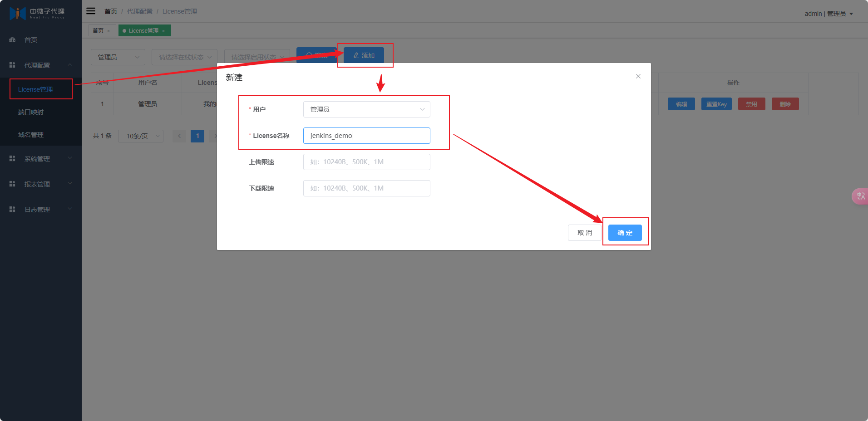The height and width of the screenshot is (421, 868).
Task: Click the 操作 column header
Action: pyautogui.click(x=733, y=83)
